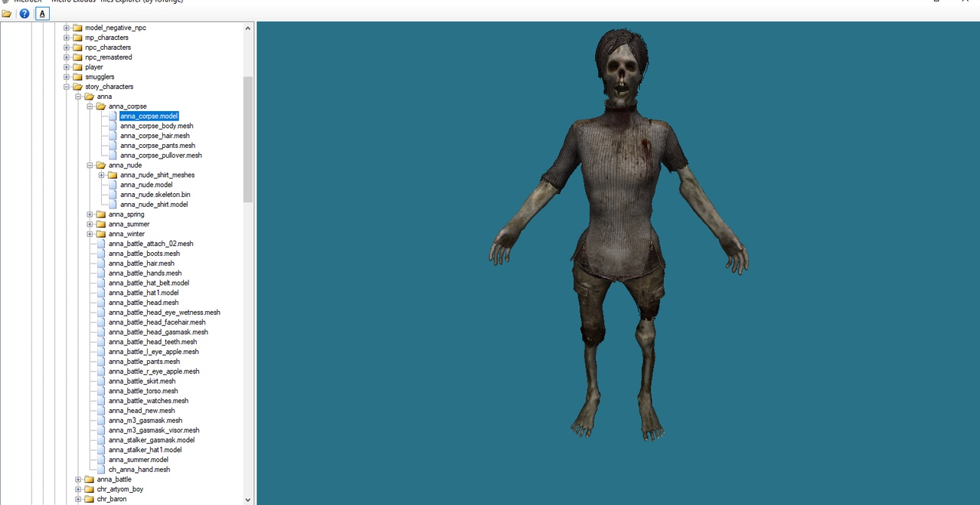Expand the chr_artyom_boy folder
The image size is (980, 505).
pyautogui.click(x=78, y=489)
